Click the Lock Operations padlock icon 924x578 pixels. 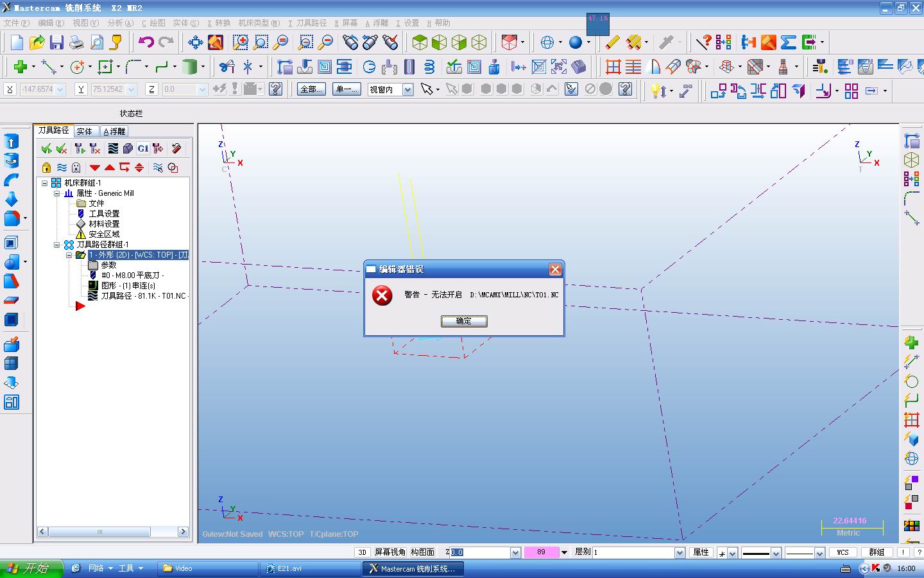point(46,168)
